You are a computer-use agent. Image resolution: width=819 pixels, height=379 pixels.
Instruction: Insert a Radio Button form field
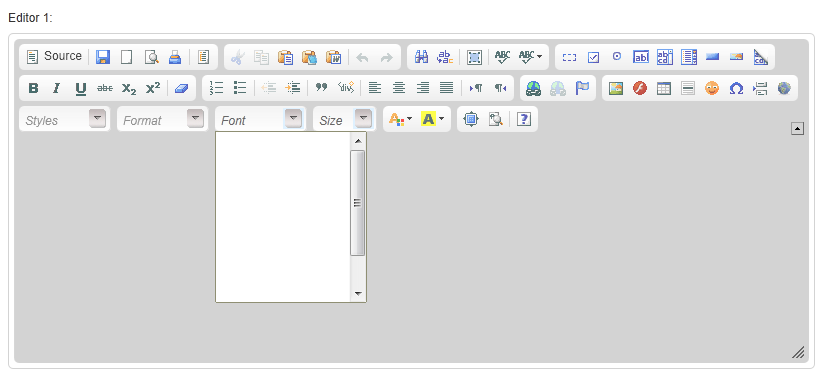point(617,57)
